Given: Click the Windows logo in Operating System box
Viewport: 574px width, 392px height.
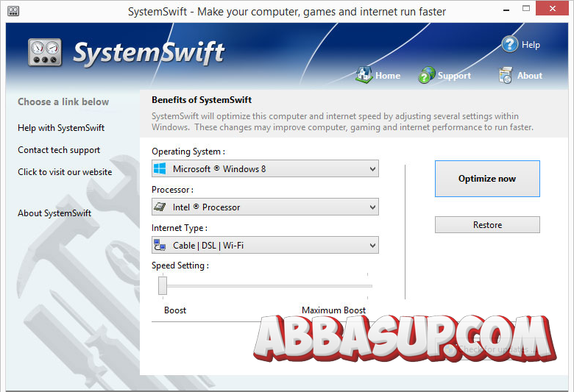Looking at the screenshot, I should [x=160, y=168].
